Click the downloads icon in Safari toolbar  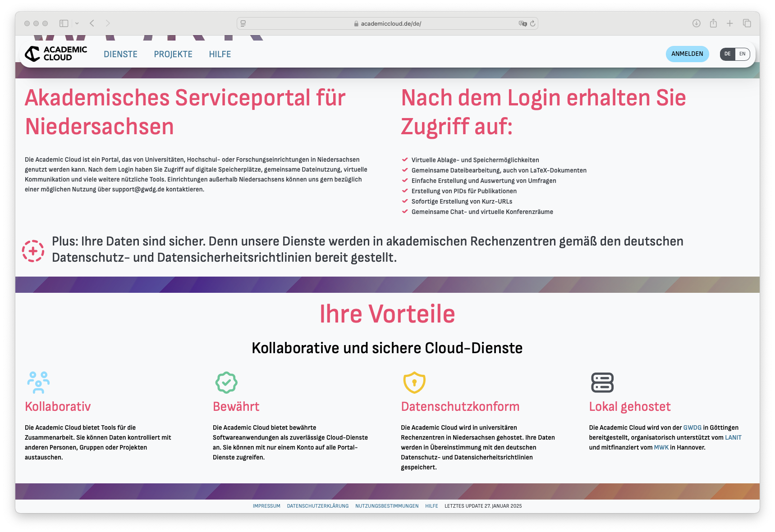(x=696, y=23)
